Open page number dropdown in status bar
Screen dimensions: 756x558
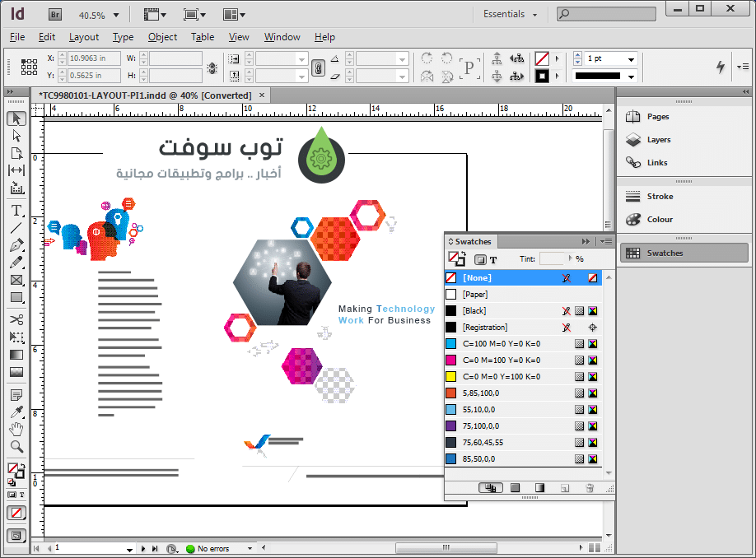tap(129, 549)
